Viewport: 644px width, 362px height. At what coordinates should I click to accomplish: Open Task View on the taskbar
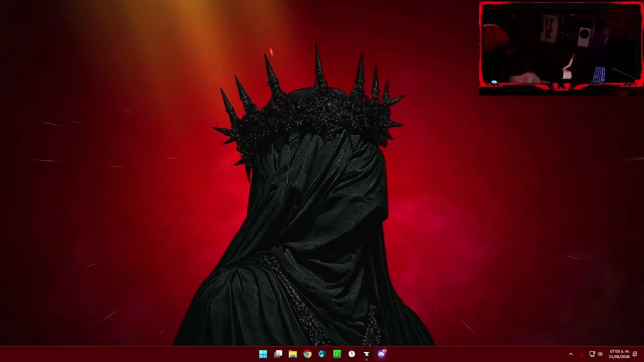click(278, 354)
